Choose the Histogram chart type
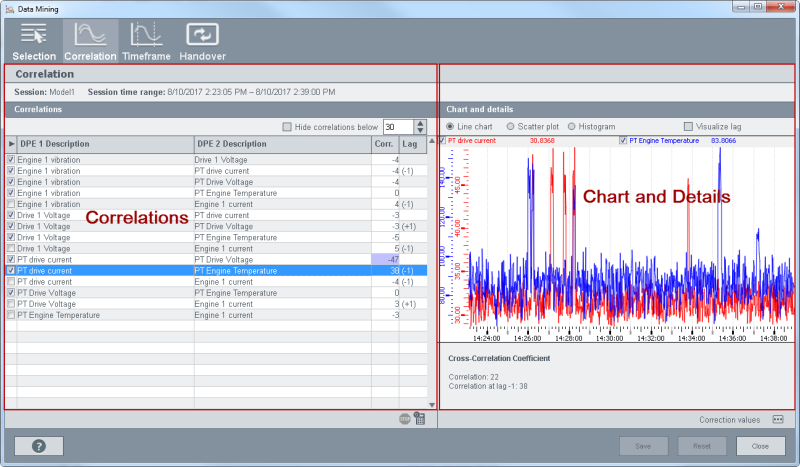 [572, 127]
